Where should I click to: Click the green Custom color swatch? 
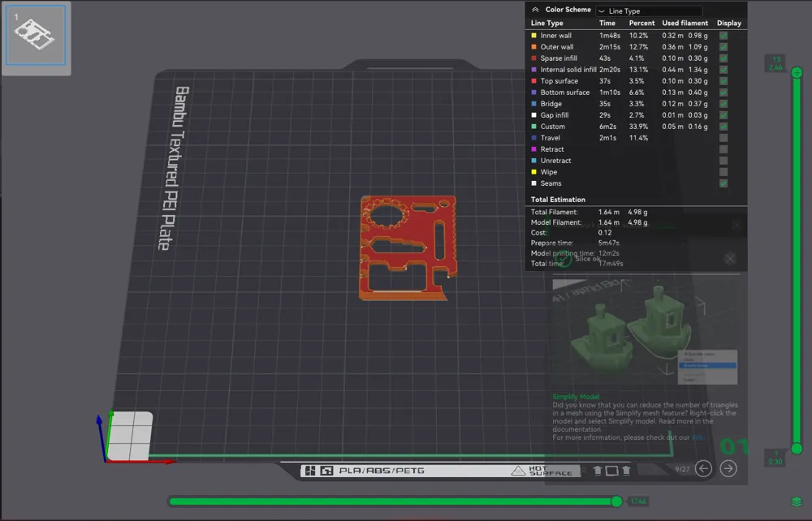point(534,127)
